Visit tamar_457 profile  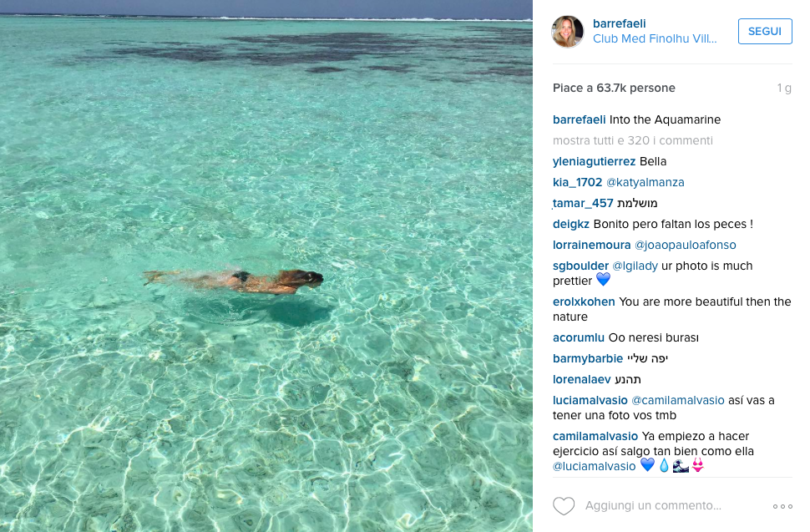tap(583, 204)
